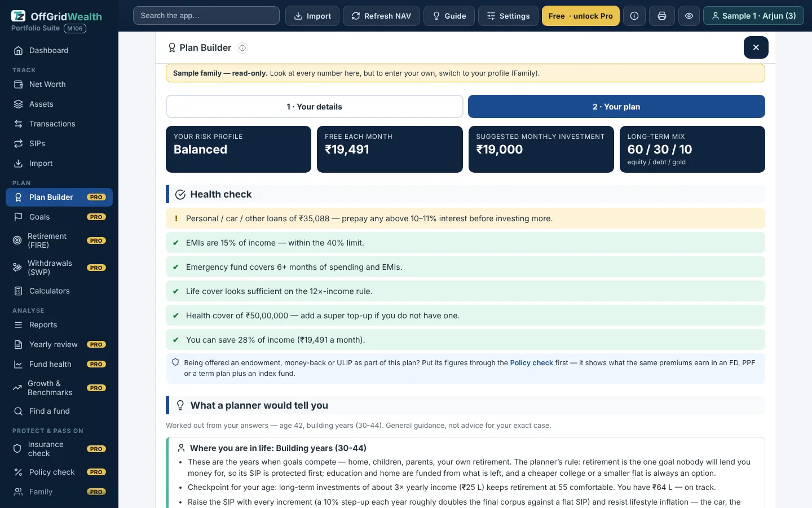Open Transactions in the sidebar
Viewport: 812px width, 508px height.
(59, 124)
